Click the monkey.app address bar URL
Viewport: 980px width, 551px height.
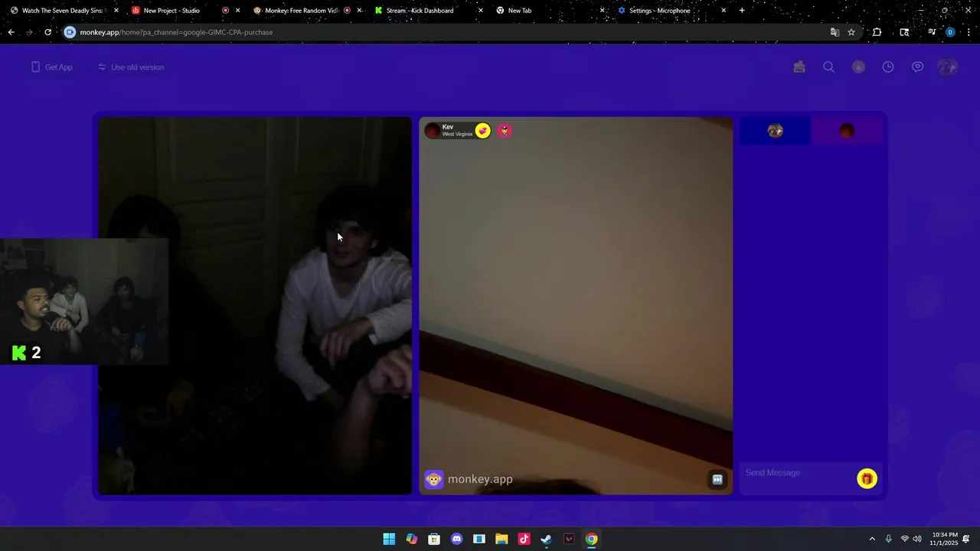click(x=176, y=32)
